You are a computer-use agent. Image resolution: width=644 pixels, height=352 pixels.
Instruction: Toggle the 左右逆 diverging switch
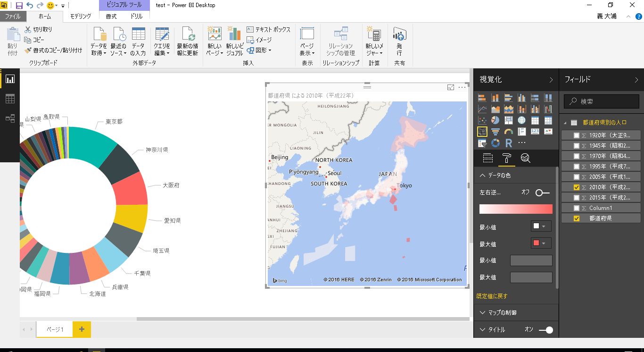pos(543,193)
